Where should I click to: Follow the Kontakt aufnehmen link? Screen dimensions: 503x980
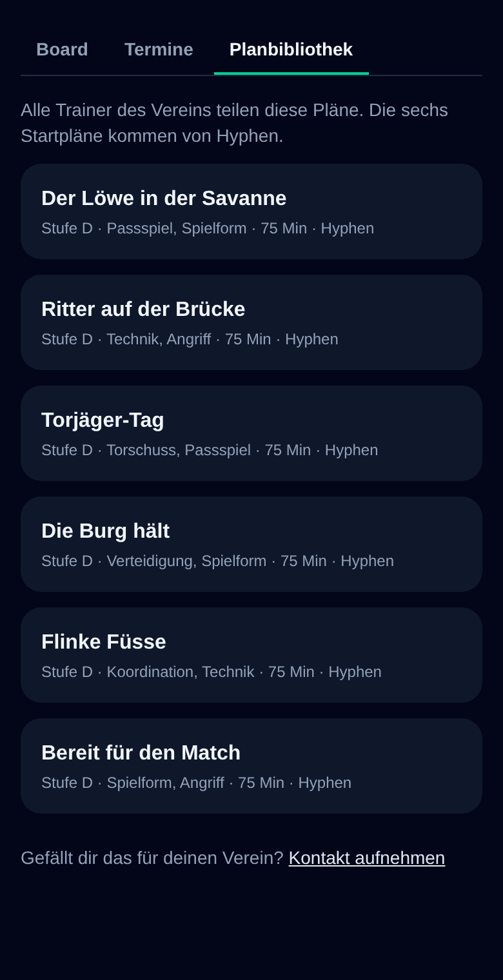366,858
